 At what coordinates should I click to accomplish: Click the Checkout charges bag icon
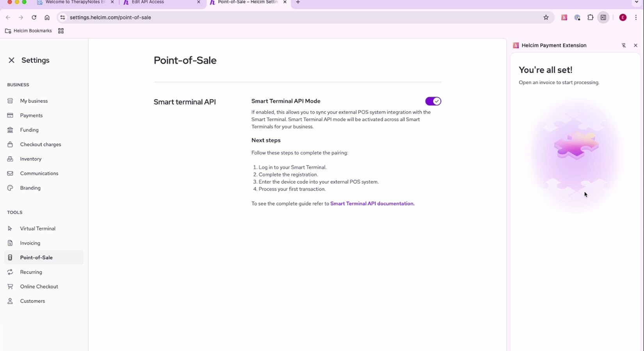click(x=10, y=144)
